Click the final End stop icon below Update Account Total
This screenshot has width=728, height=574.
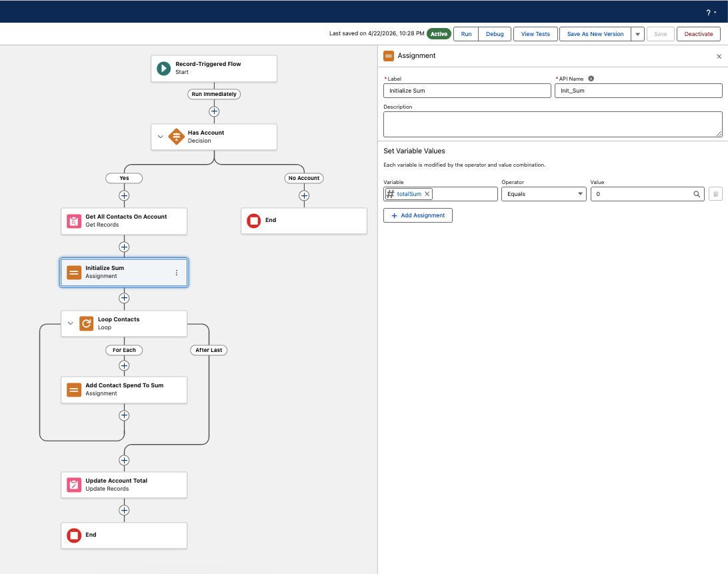[x=74, y=535]
